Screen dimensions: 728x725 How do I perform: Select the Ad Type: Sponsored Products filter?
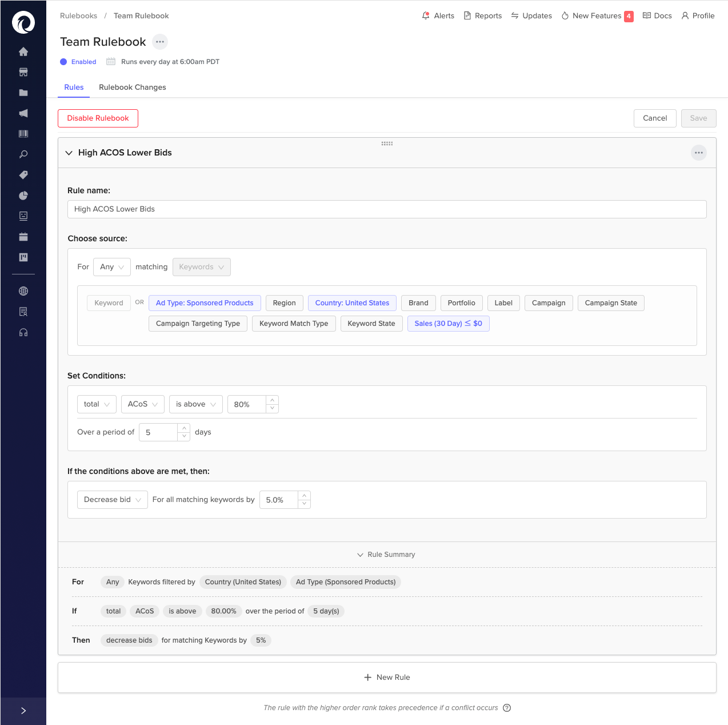(205, 303)
